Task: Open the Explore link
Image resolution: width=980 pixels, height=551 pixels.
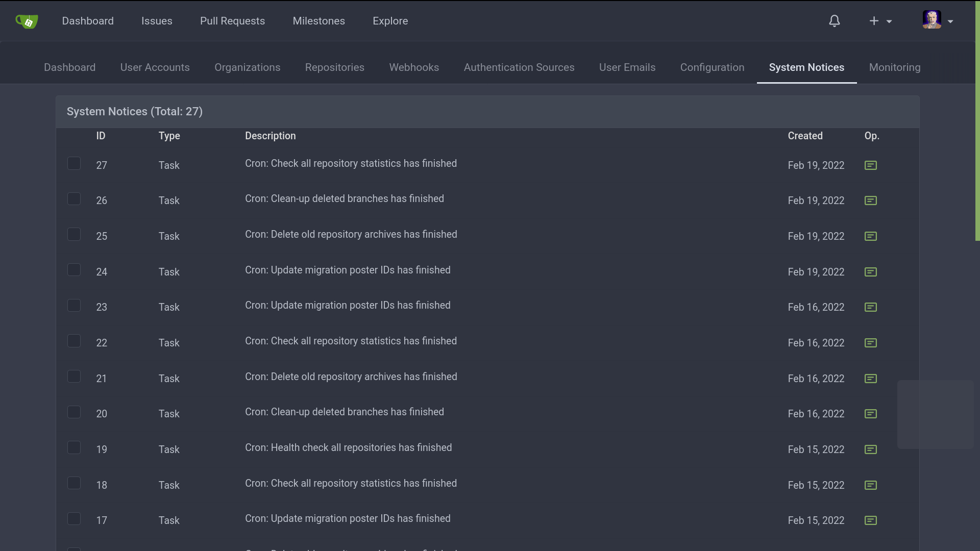Action: pyautogui.click(x=390, y=21)
